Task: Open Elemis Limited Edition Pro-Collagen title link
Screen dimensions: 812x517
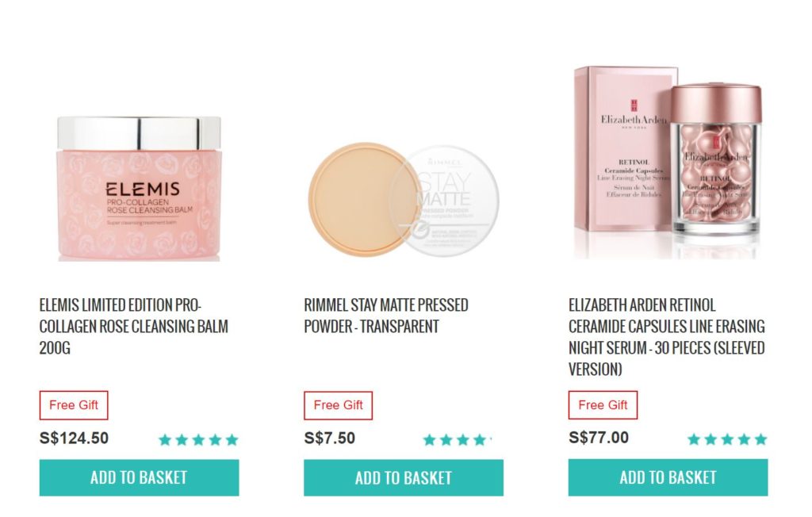Action: 133,327
